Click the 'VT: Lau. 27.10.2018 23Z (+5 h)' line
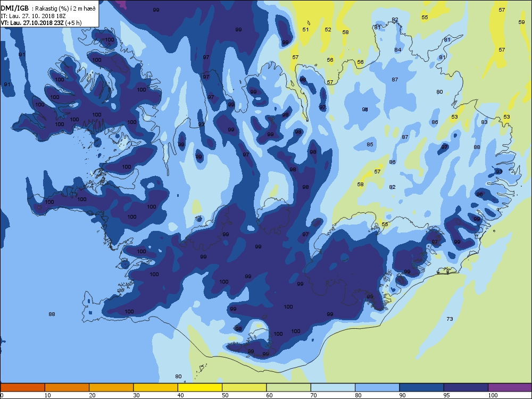532x399 pixels. (41, 23)
